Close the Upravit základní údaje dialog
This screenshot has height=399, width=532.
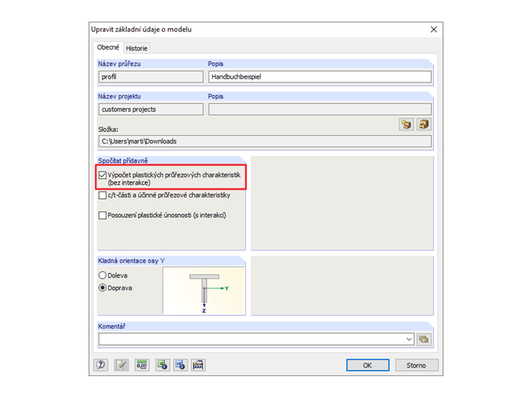tap(433, 29)
